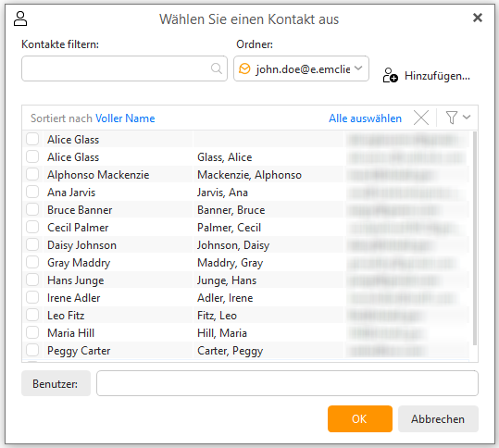The image size is (499, 448).
Task: Click the funnel filter icon
Action: click(451, 118)
